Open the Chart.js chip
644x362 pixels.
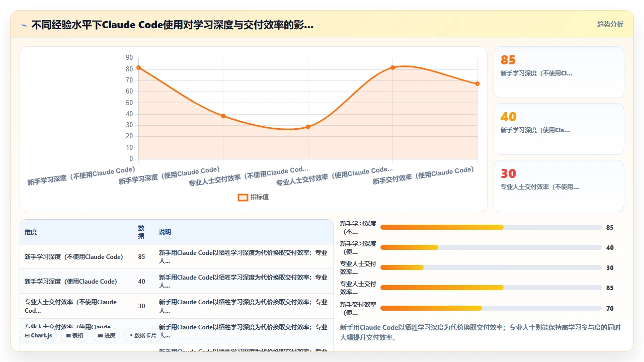[38, 335]
